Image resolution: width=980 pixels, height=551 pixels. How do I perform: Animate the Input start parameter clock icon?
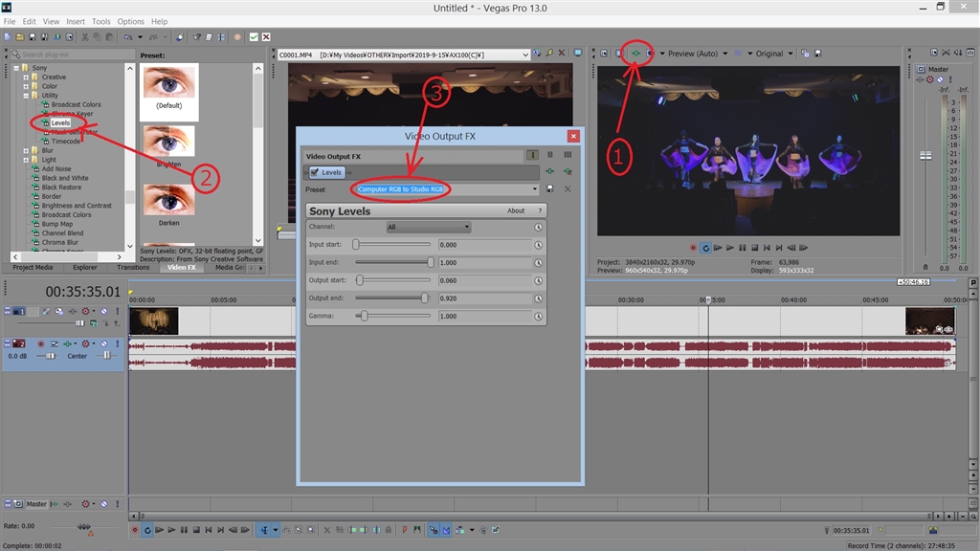(538, 245)
